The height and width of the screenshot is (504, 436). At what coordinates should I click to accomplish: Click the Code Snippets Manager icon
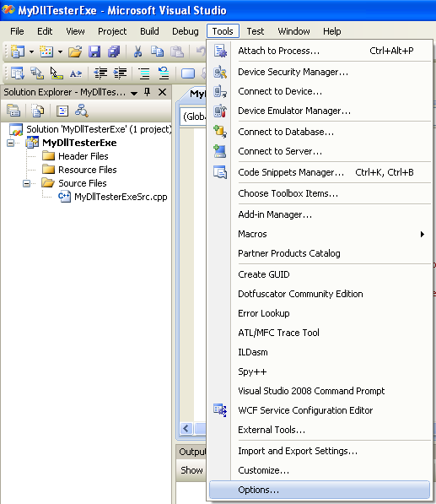pos(220,172)
